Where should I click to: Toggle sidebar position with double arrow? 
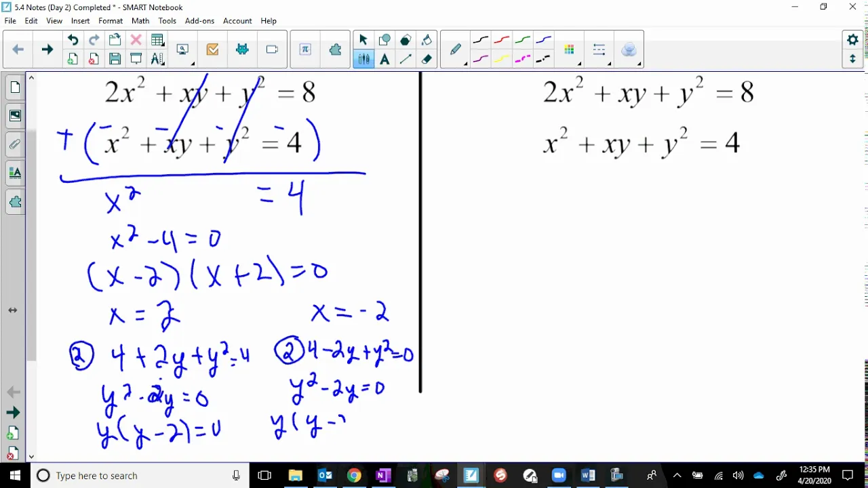(13, 310)
